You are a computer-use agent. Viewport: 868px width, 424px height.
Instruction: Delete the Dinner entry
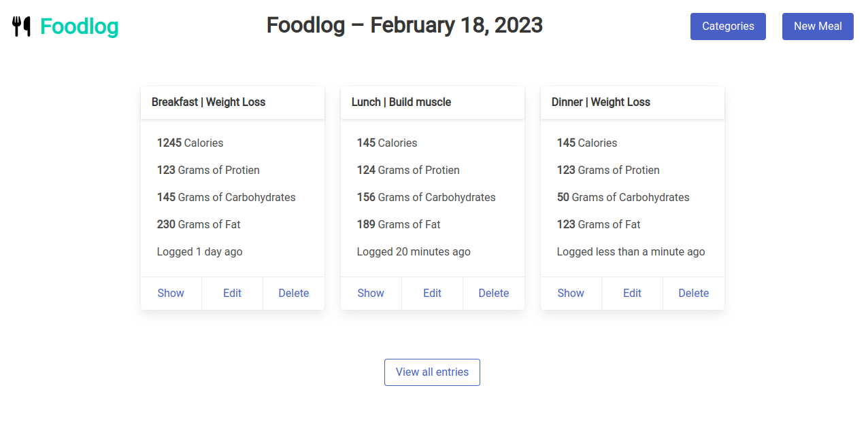pos(693,293)
